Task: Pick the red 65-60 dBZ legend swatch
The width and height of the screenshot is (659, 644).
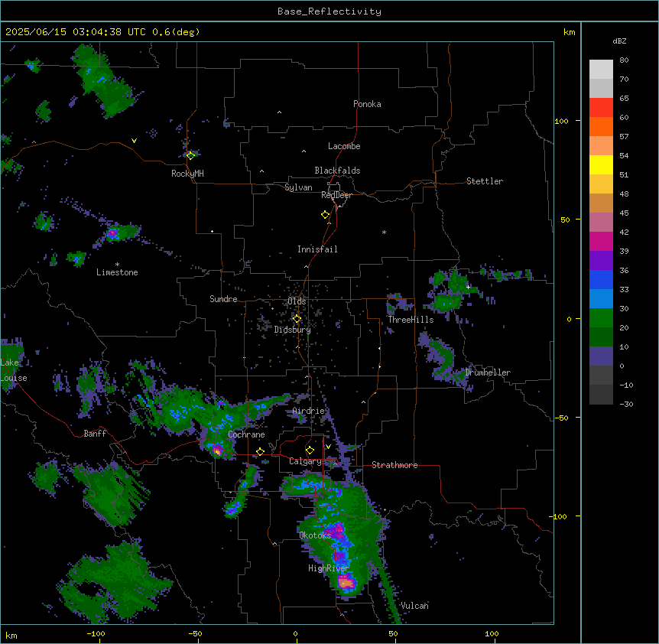Action: 601,108
